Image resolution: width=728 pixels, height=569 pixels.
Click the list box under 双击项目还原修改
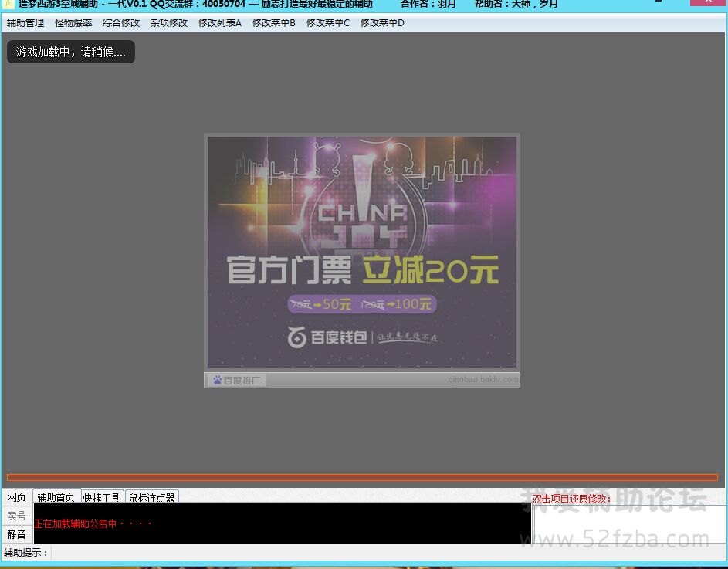click(x=630, y=524)
